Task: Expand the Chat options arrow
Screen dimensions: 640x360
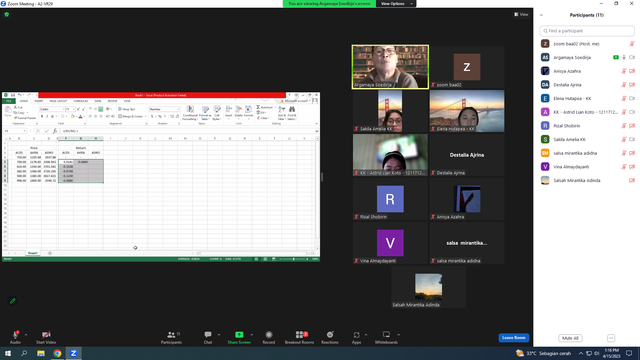Action: pos(219,335)
